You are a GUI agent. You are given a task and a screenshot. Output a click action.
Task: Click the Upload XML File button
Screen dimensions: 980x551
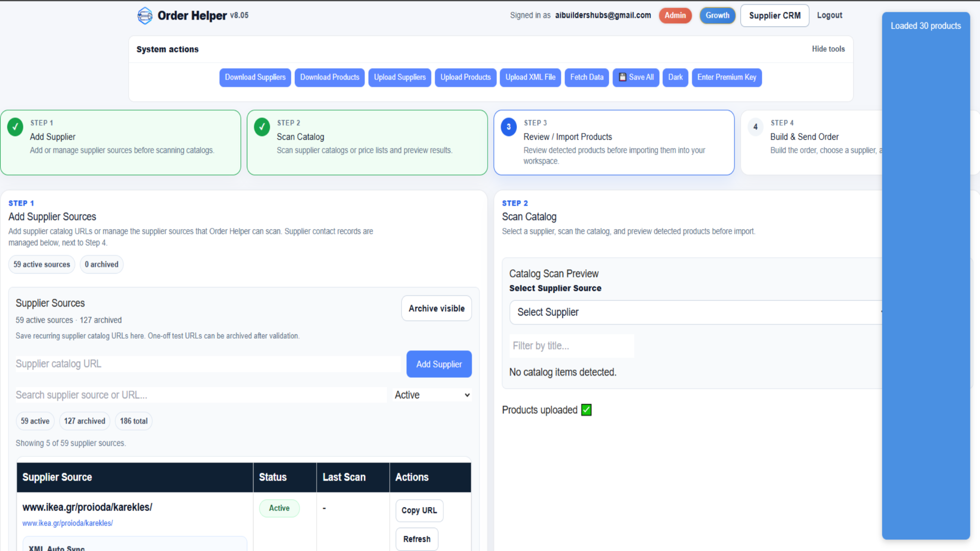tap(530, 77)
